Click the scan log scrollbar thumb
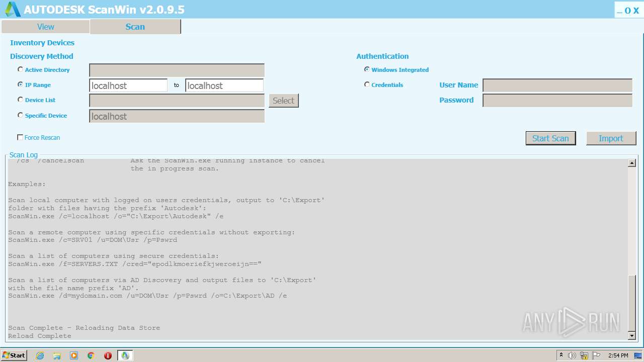Image resolution: width=644 pixels, height=362 pixels. point(632,303)
